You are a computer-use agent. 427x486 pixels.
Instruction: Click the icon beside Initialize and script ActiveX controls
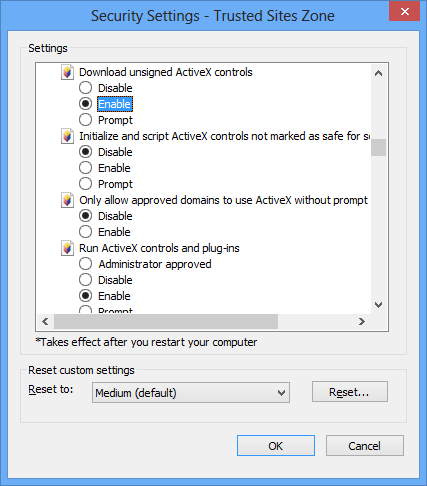coord(67,136)
